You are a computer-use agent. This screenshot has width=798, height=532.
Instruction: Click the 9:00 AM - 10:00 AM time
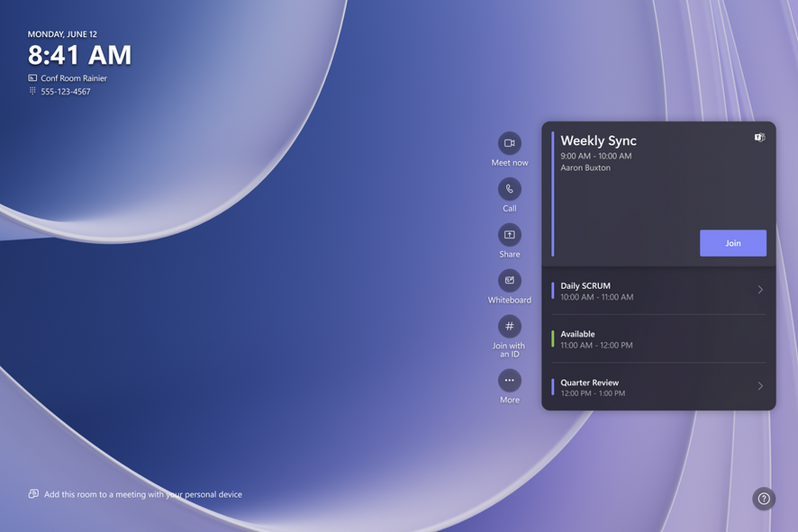click(596, 156)
